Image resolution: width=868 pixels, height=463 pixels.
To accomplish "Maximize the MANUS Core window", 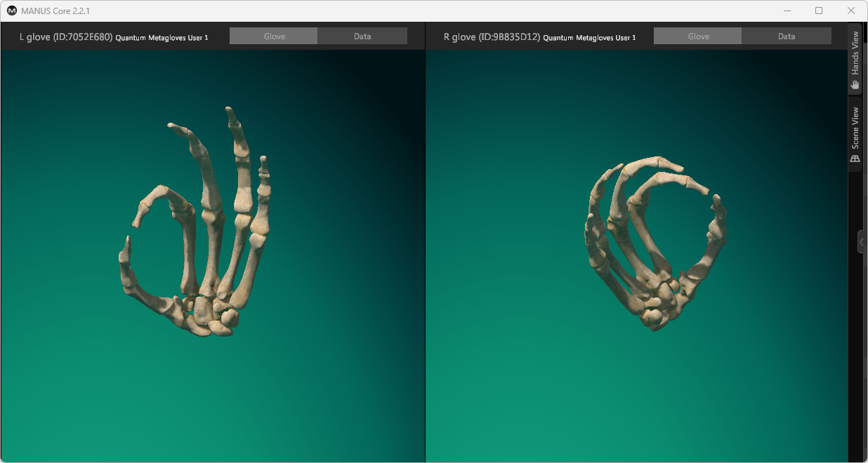I will coord(819,11).
